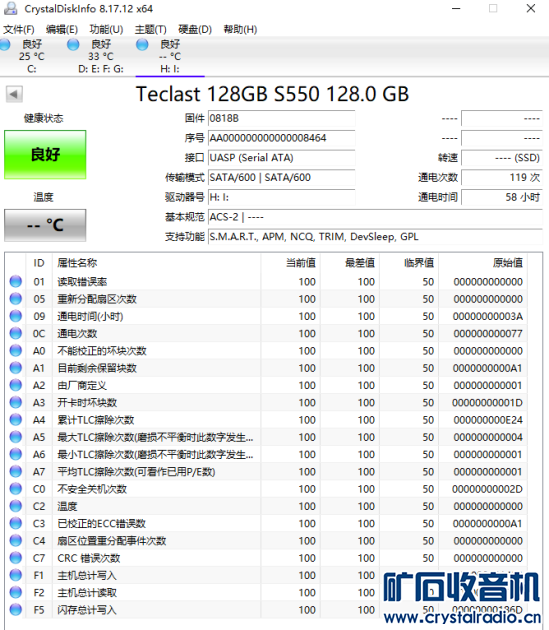Open the 硬盘(D) menu

(195, 29)
